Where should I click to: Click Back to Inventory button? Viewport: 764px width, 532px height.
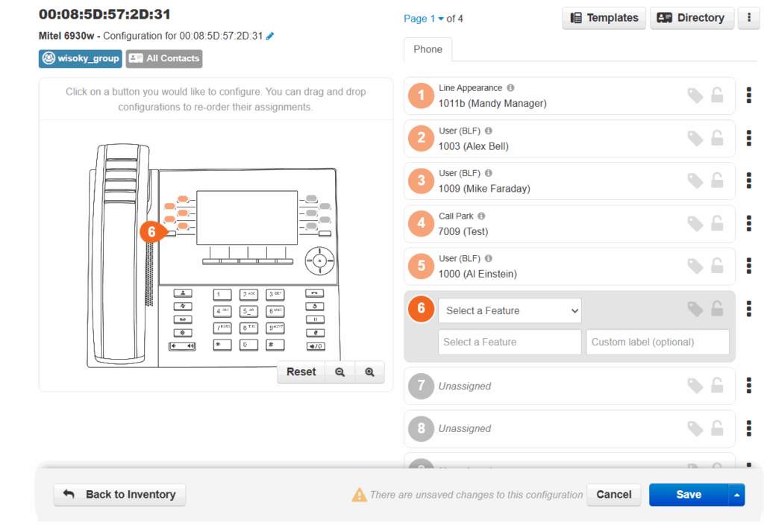point(119,495)
